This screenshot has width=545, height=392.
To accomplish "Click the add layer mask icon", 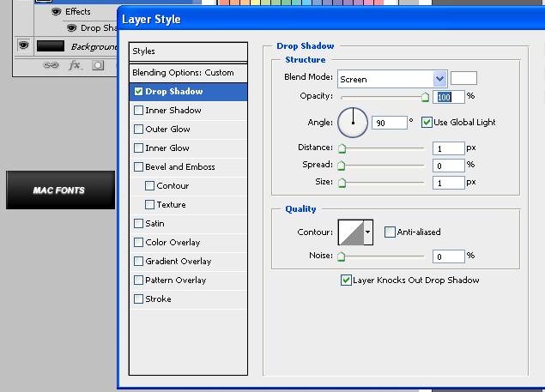I will [x=98, y=64].
